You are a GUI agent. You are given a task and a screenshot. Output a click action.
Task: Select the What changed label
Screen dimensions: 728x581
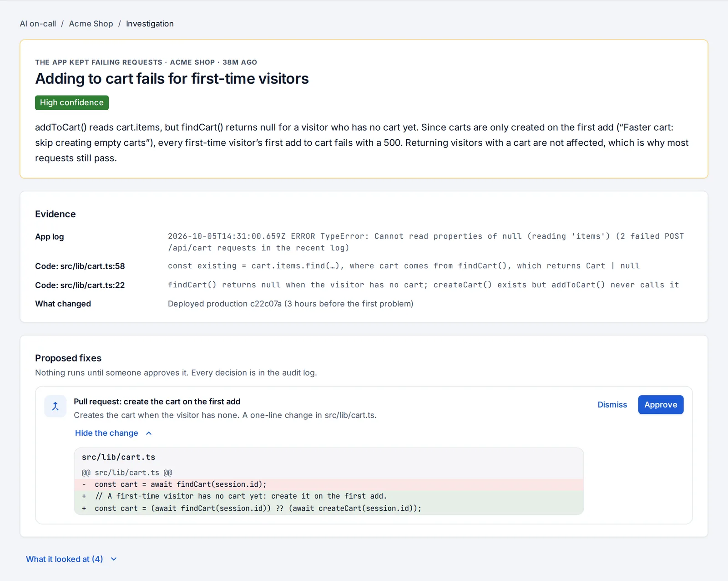coord(63,304)
